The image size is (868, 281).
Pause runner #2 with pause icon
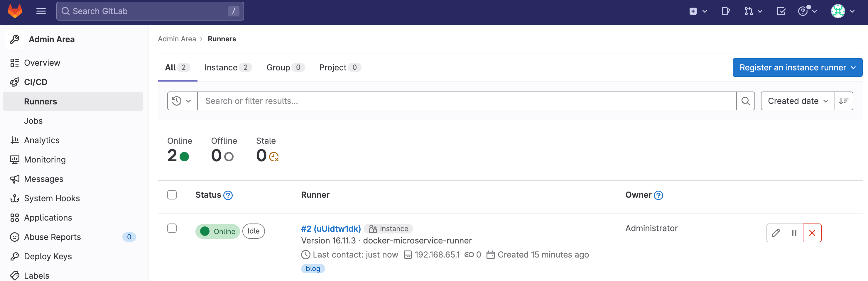coord(794,233)
